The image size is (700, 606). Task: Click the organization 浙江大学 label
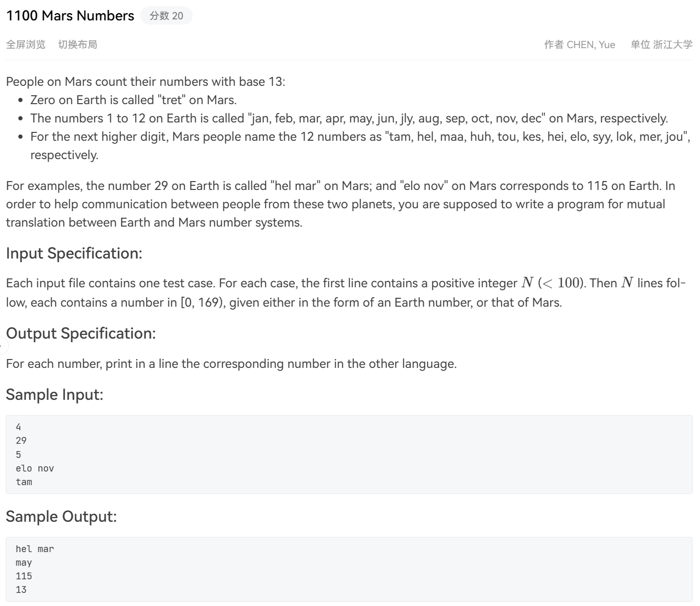click(x=673, y=44)
